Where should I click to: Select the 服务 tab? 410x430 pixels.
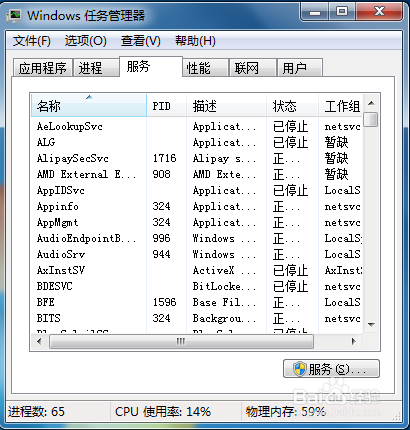[x=151, y=66]
